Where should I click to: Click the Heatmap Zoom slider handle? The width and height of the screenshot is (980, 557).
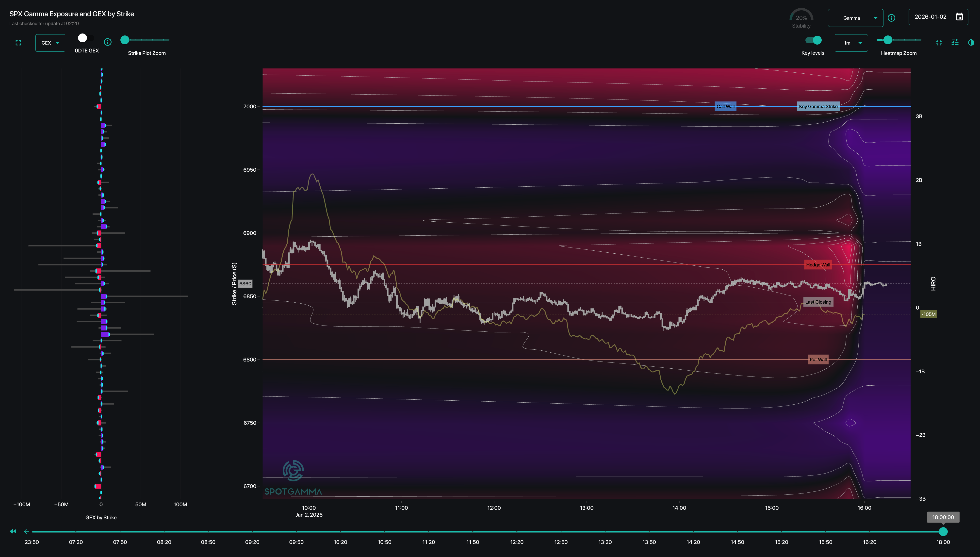click(x=888, y=40)
